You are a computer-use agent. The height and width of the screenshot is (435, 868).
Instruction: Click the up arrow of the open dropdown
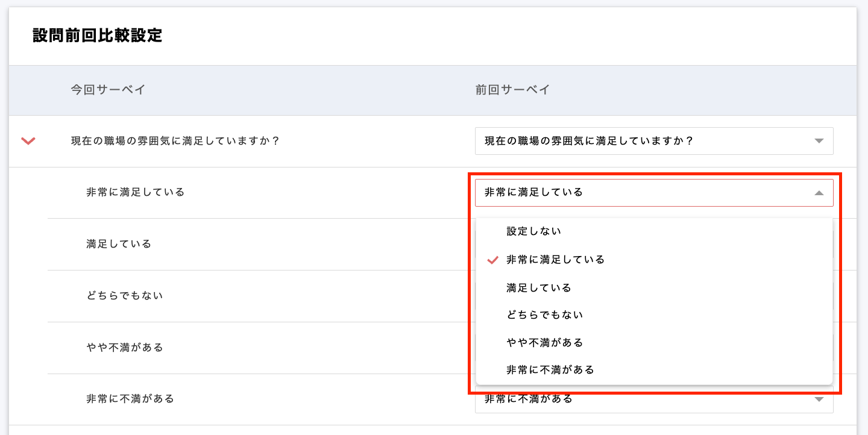pos(819,193)
